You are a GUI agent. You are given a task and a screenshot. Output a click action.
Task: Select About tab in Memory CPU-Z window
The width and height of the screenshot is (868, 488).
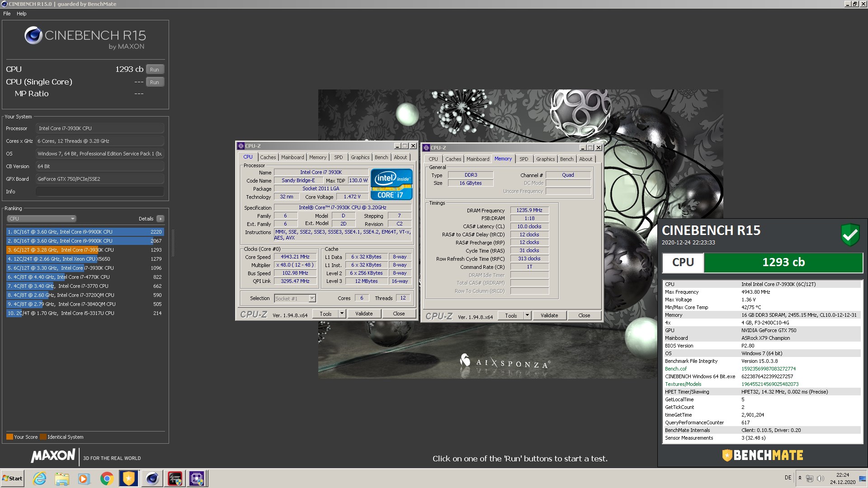coord(585,159)
